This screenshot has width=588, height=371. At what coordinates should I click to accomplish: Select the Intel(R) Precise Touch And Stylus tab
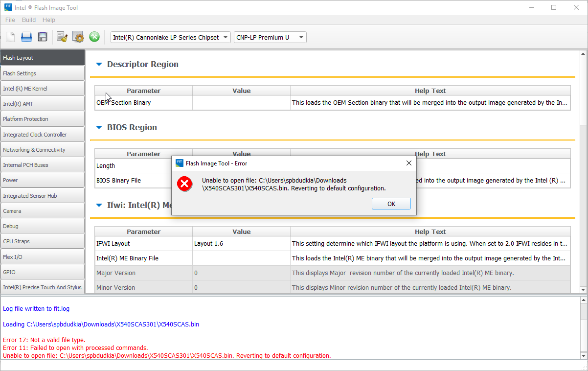43,287
